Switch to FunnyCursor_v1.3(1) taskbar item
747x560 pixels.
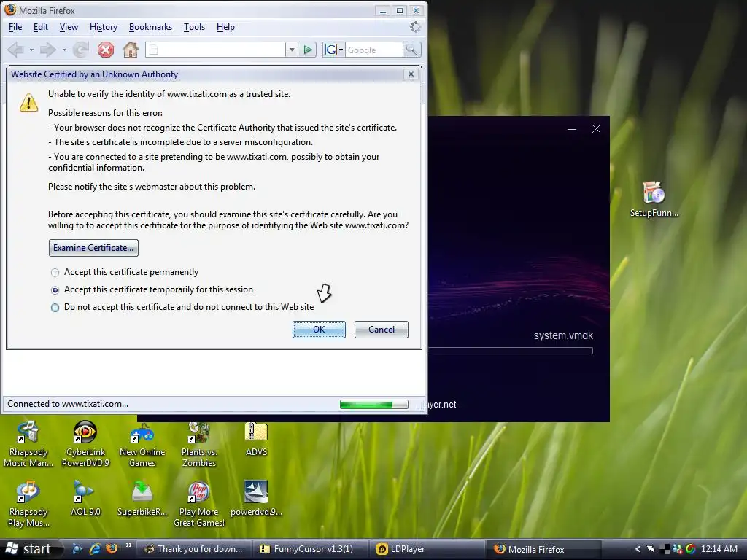309,549
